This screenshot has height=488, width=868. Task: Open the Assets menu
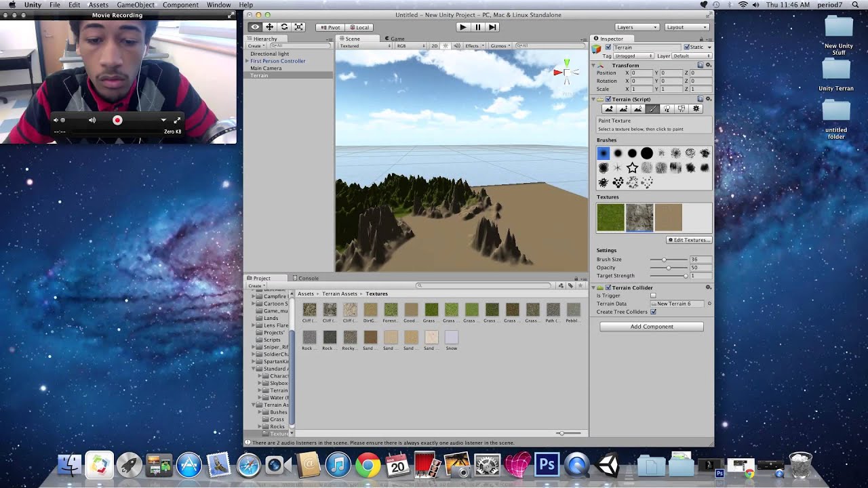(x=98, y=5)
